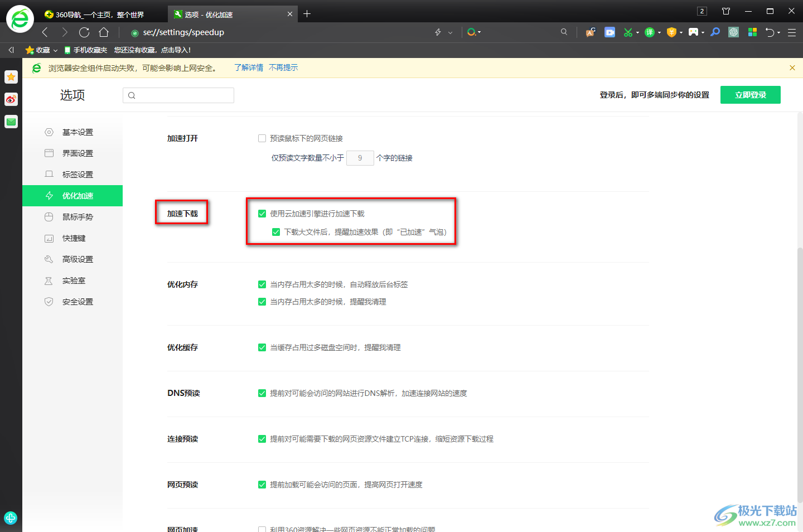Screen dimensions: 803x532
Task: Click the forward navigation arrow
Action: [65, 32]
